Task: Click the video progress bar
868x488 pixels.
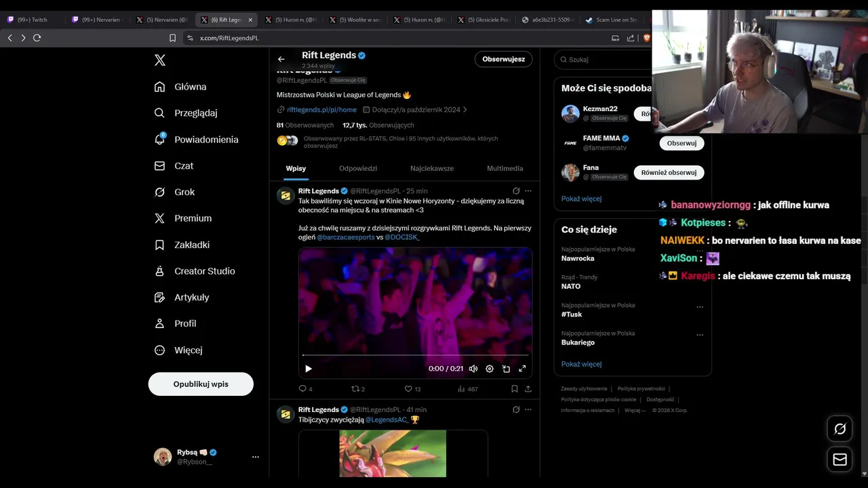Action: (x=415, y=355)
